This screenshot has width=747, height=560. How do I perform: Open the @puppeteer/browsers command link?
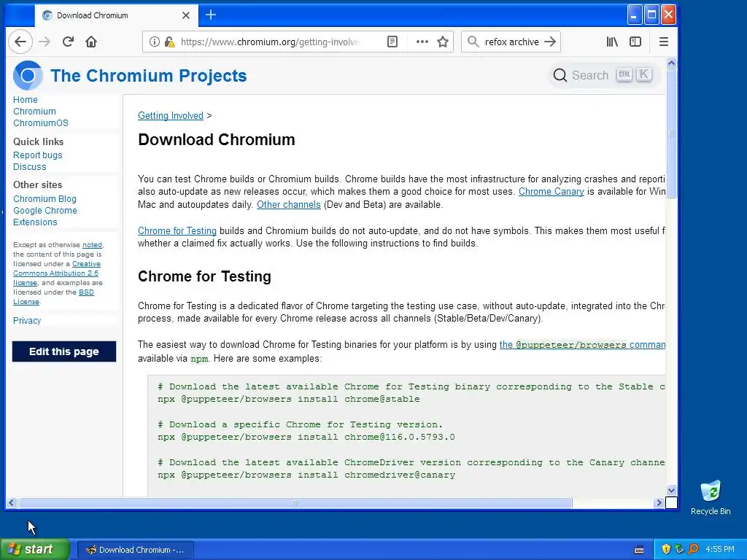coord(582,345)
